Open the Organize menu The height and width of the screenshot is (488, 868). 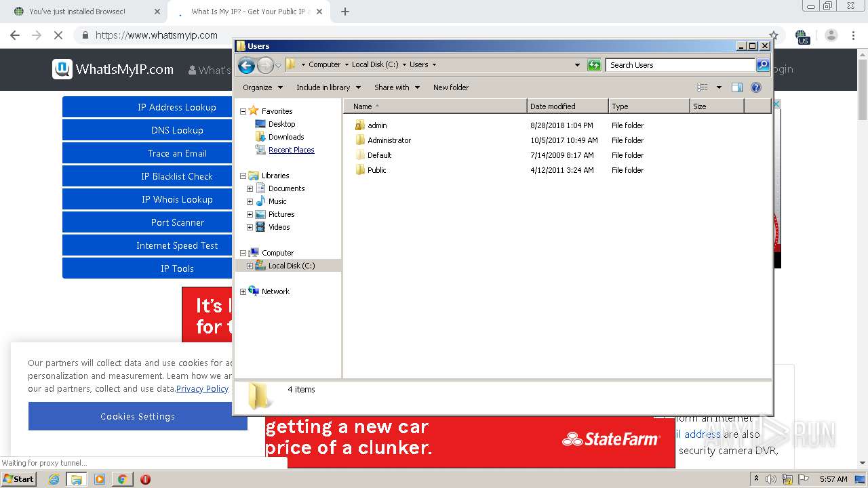point(262,87)
